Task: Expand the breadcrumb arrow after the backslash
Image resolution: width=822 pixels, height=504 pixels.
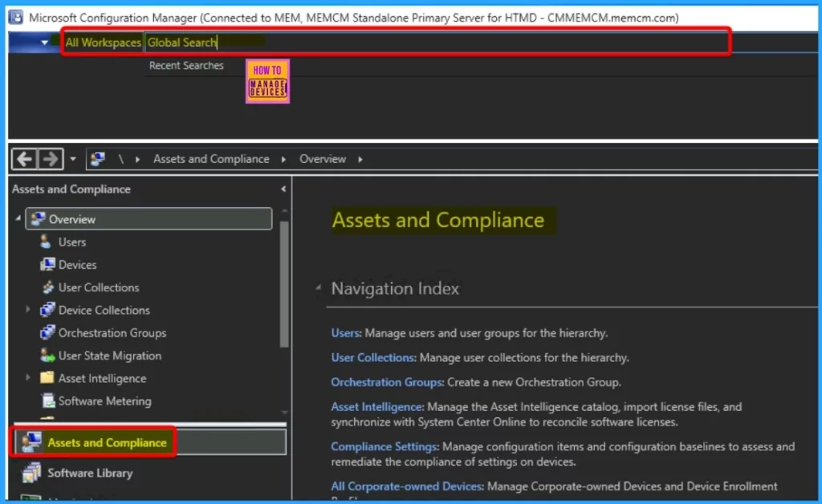Action: (137, 159)
